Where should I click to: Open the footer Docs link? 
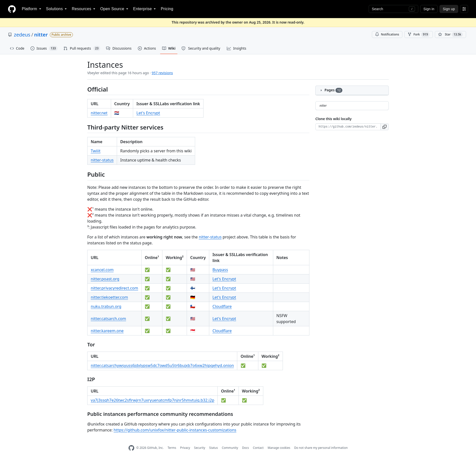(245, 448)
